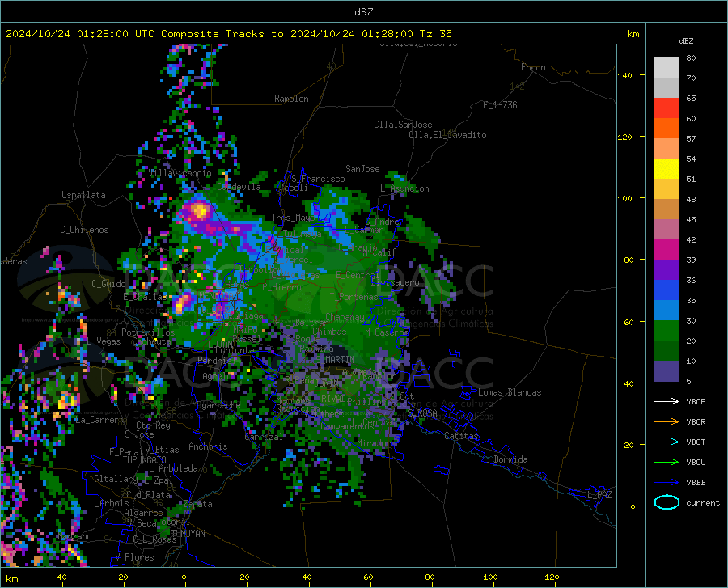This screenshot has height=588, width=728.
Task: Click the 'L_Dormida' label on map
Action: tap(505, 459)
